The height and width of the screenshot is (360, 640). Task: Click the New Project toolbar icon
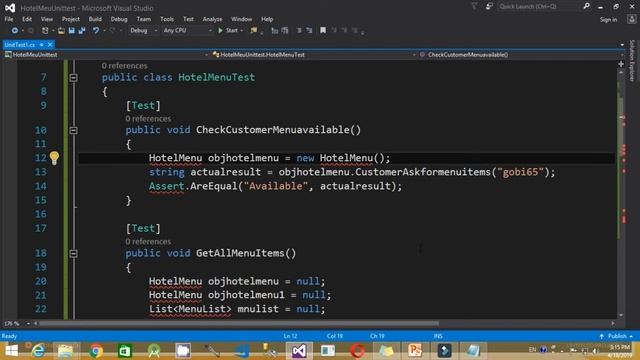coord(45,31)
